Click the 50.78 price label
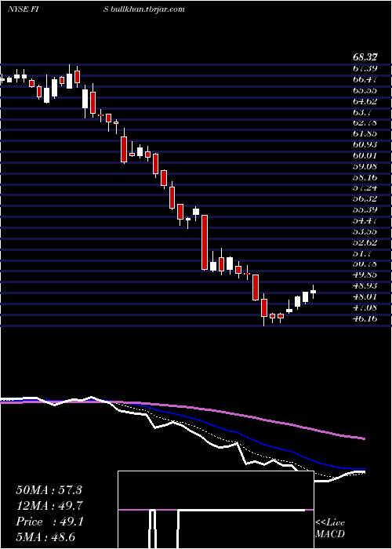This screenshot has height=549, width=392. click(x=365, y=264)
